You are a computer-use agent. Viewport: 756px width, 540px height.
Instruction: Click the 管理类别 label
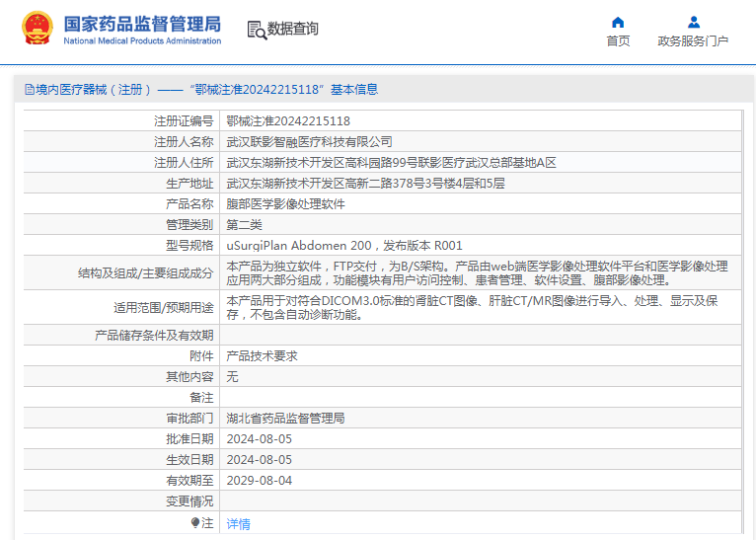(189, 225)
